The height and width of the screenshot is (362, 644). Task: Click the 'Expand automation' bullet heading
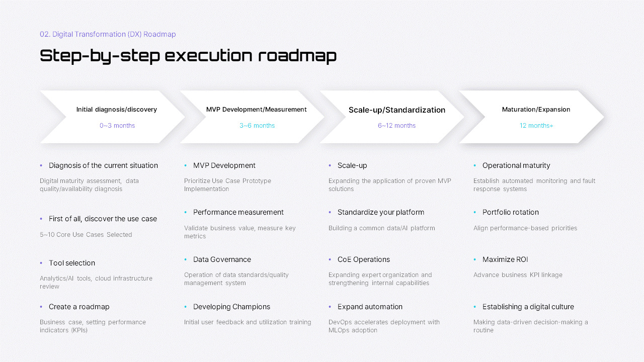pos(370,307)
